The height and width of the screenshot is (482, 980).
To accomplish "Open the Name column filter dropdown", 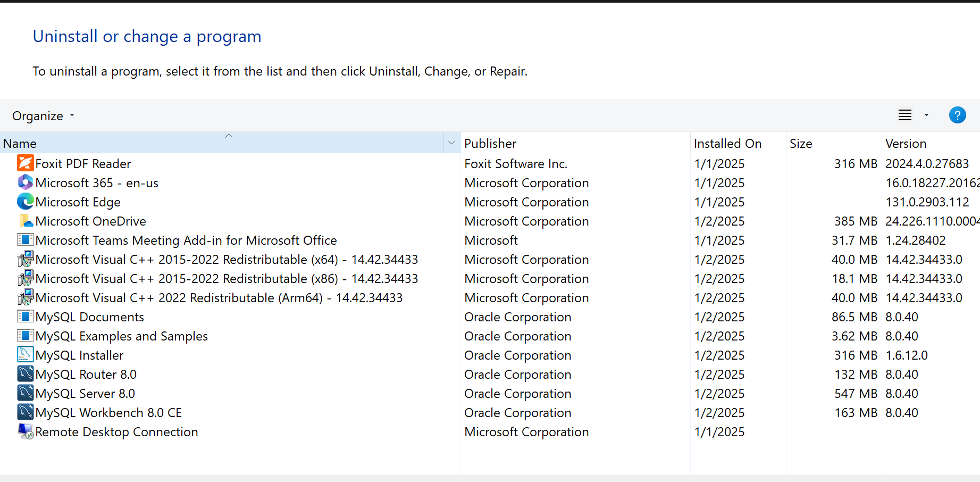I will click(451, 143).
